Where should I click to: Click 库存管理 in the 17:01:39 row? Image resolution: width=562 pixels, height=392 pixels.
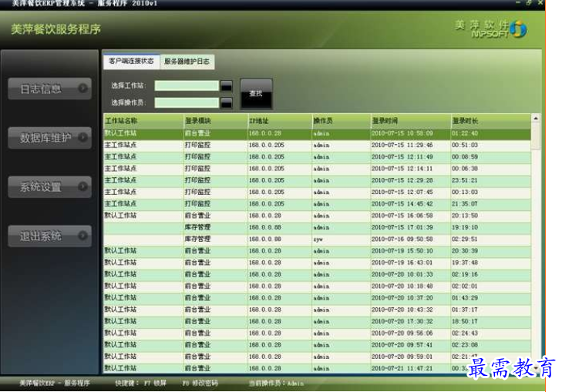pos(197,227)
